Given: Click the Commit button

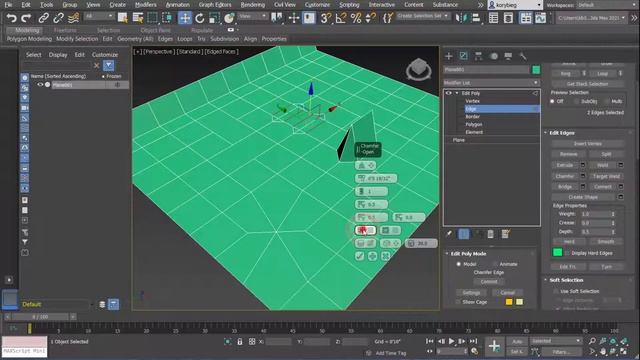Looking at the screenshot, I should pyautogui.click(x=489, y=282).
